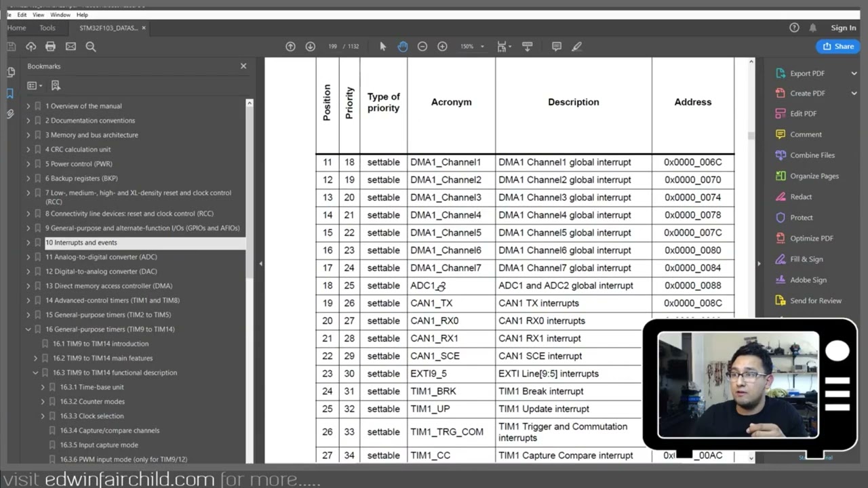Zoom out with minus icon
The height and width of the screenshot is (488, 868).
click(422, 46)
